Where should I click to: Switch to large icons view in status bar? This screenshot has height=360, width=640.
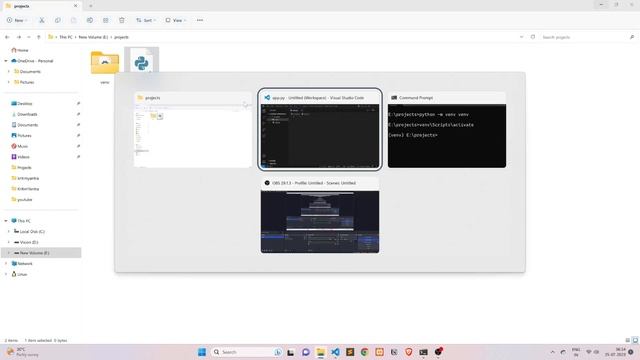click(x=635, y=340)
